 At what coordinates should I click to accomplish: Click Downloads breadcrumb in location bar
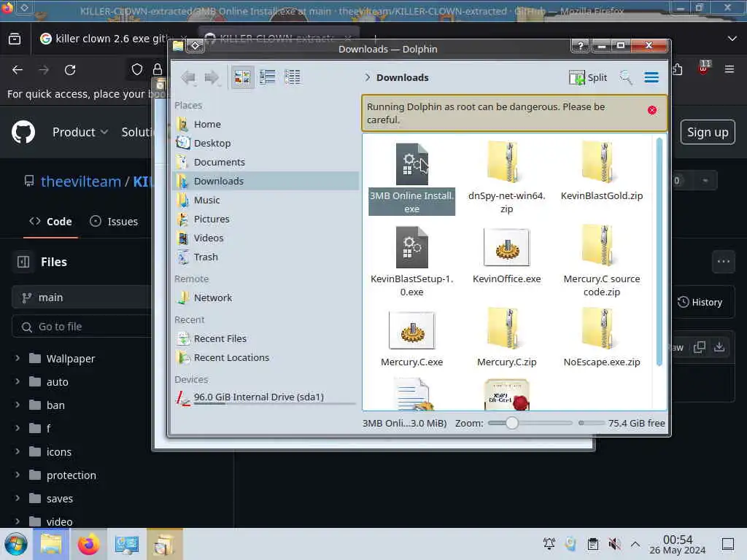tap(402, 77)
